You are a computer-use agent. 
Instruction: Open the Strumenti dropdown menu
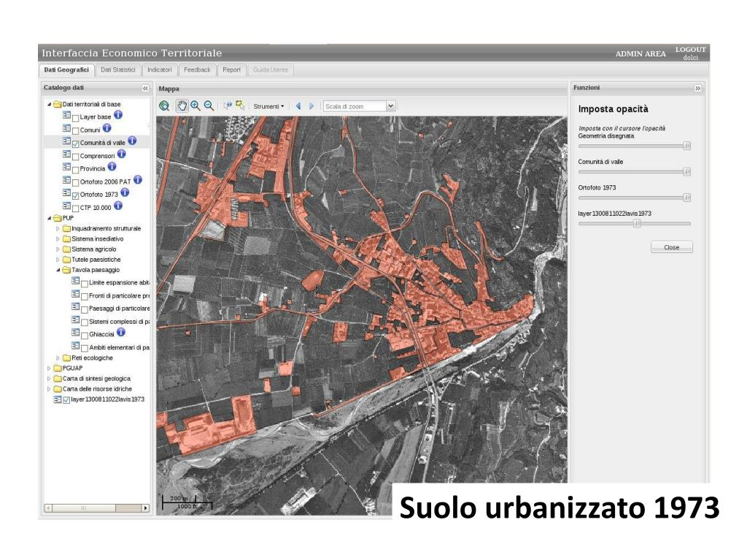click(268, 106)
